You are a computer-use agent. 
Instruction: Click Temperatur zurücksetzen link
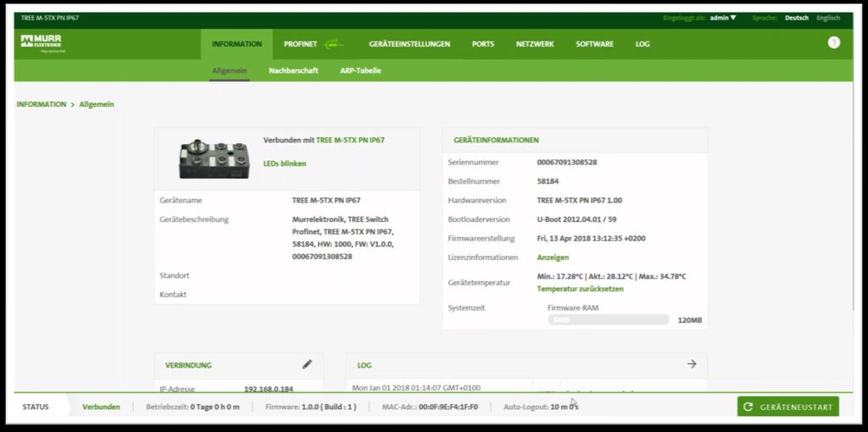580,289
